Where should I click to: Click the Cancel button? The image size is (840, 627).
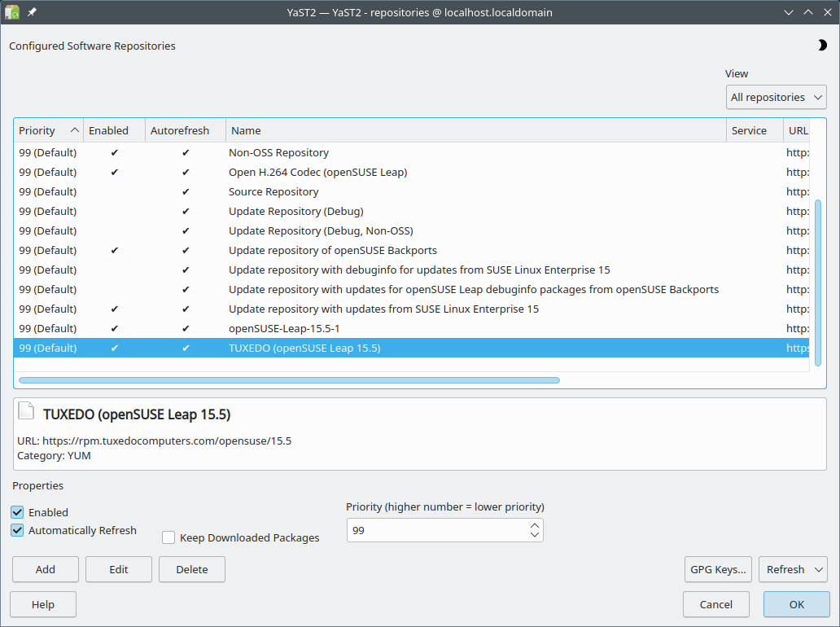tap(715, 604)
